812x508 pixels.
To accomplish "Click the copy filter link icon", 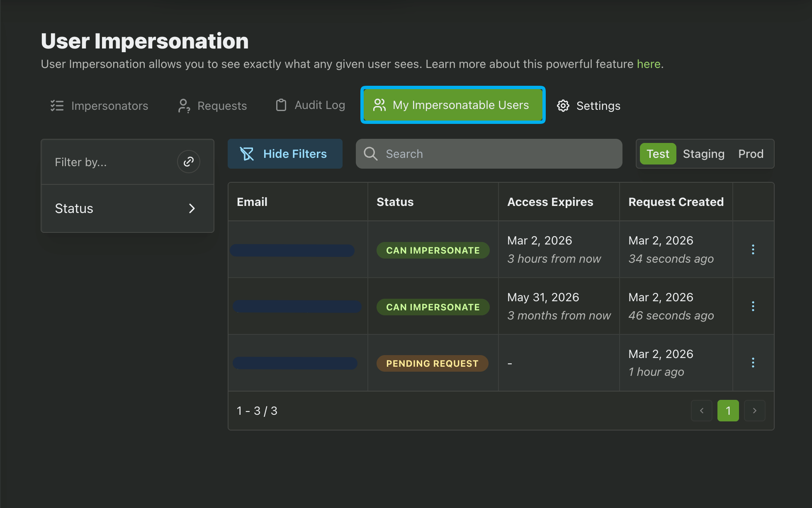I will (x=189, y=162).
